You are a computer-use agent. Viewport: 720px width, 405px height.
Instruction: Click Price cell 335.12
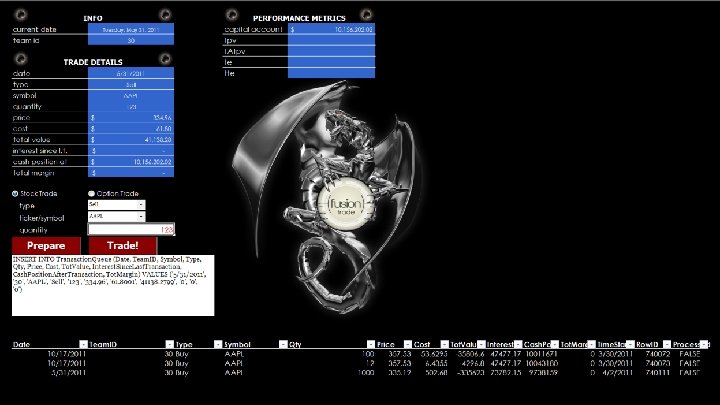[399, 372]
